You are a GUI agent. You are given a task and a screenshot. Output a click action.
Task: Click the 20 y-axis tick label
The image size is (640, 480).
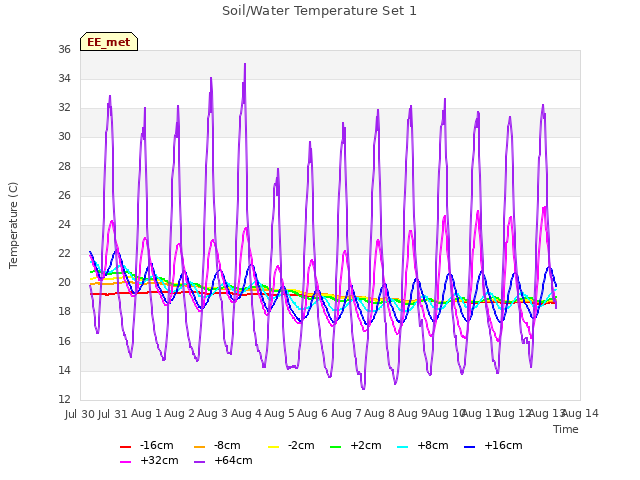[x=64, y=282]
